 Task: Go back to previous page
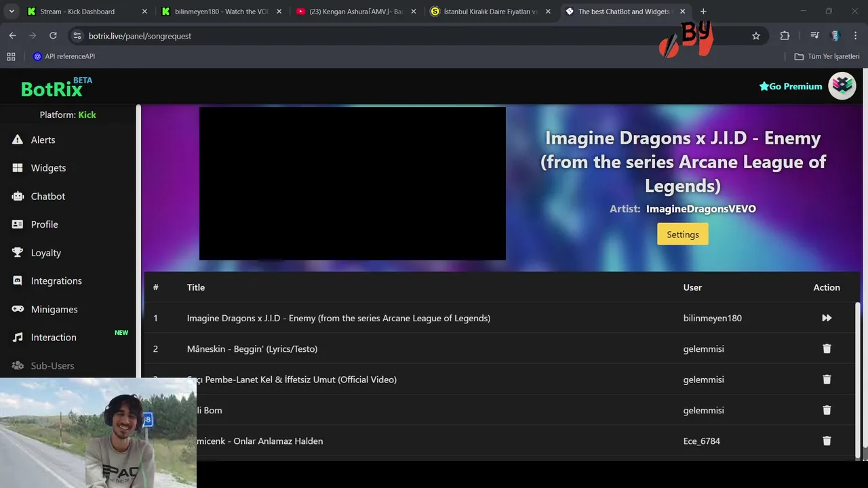(12, 36)
